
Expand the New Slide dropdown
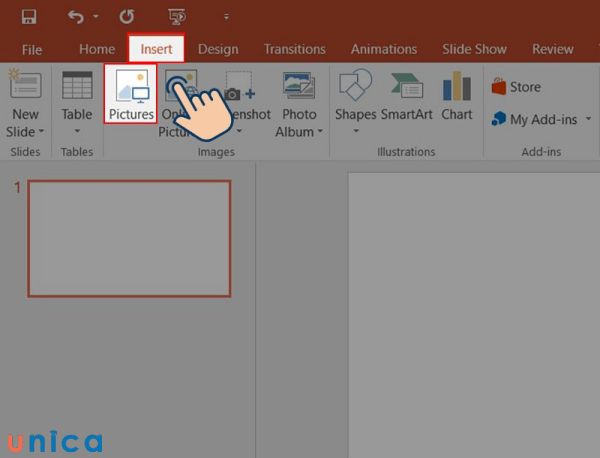[x=26, y=132]
